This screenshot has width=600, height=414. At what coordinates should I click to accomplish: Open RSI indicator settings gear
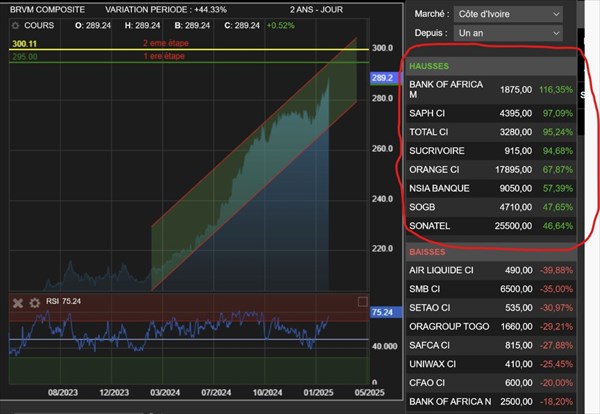point(34,303)
